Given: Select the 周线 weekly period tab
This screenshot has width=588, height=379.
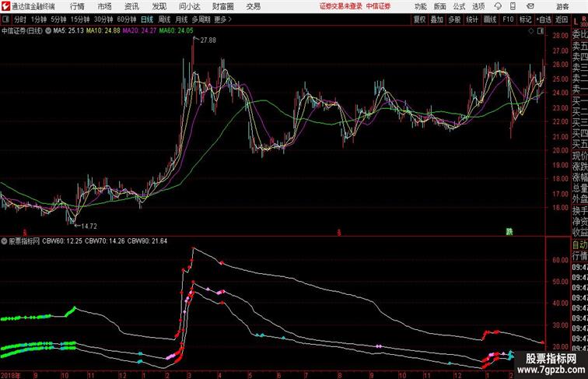Looking at the screenshot, I should [x=164, y=19].
